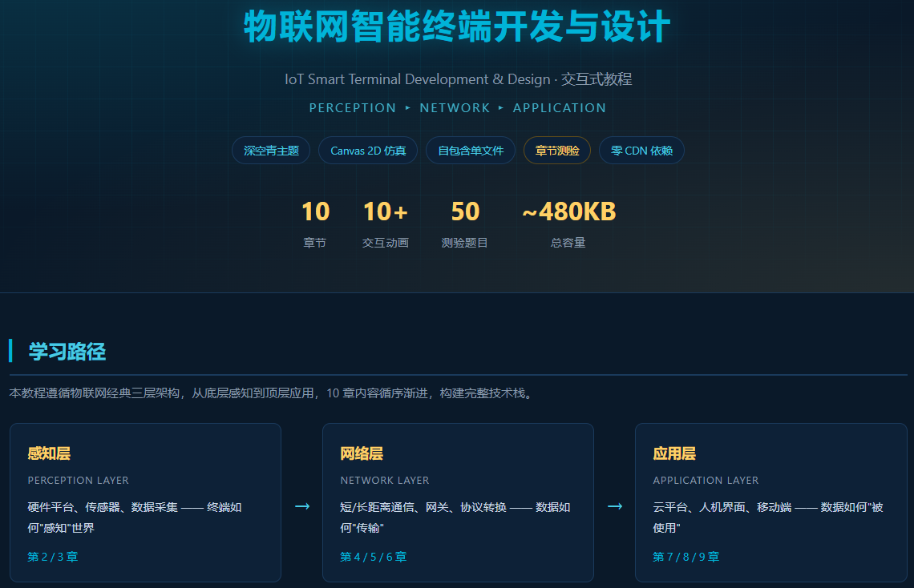Viewport: 914px width, 588px height.
Task: Click the highlighted 章节测验 tag
Action: [556, 150]
